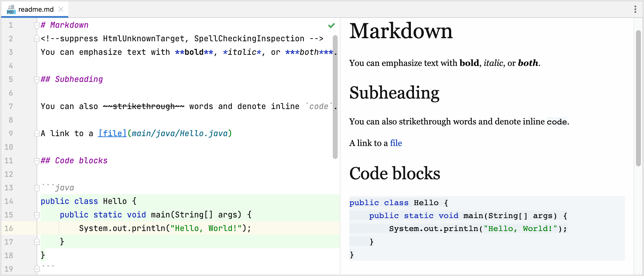Click the "Hello, World!" string in the preview

point(521,229)
